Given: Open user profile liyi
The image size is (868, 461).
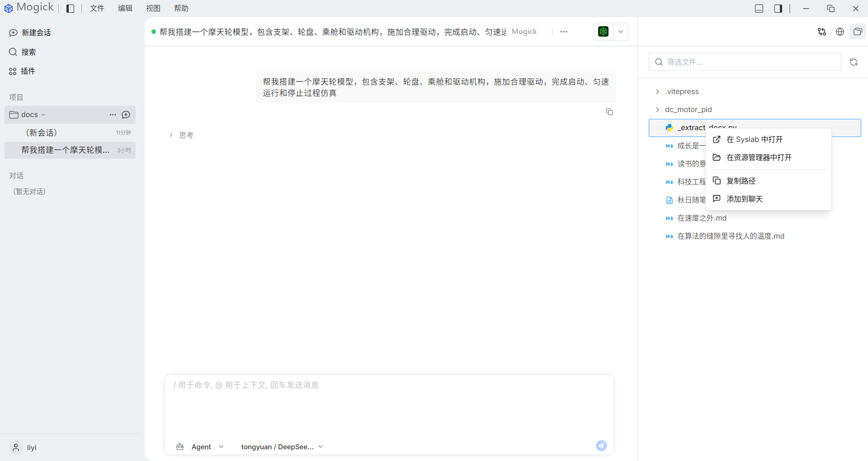Looking at the screenshot, I should pos(24,447).
